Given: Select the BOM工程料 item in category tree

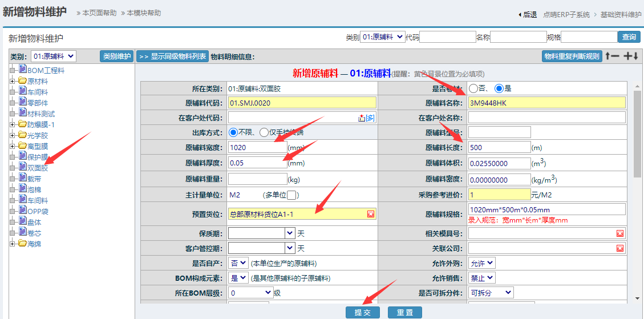Looking at the screenshot, I should (46, 70).
